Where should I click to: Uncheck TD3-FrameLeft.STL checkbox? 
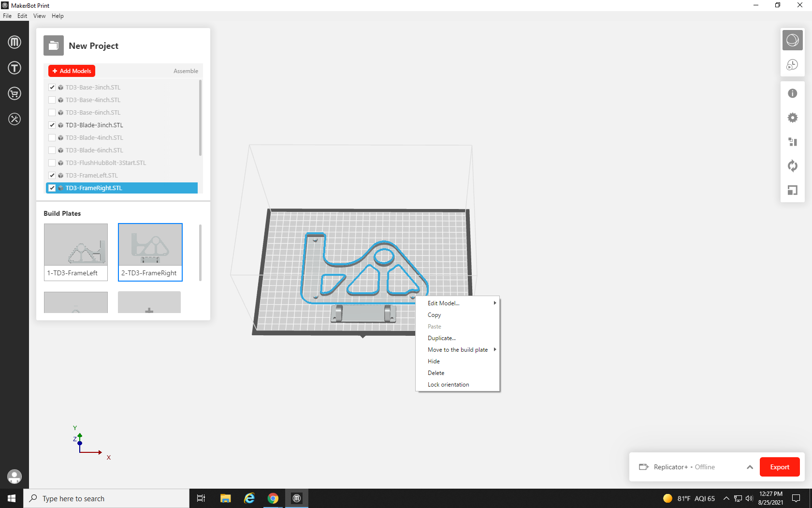click(x=52, y=176)
